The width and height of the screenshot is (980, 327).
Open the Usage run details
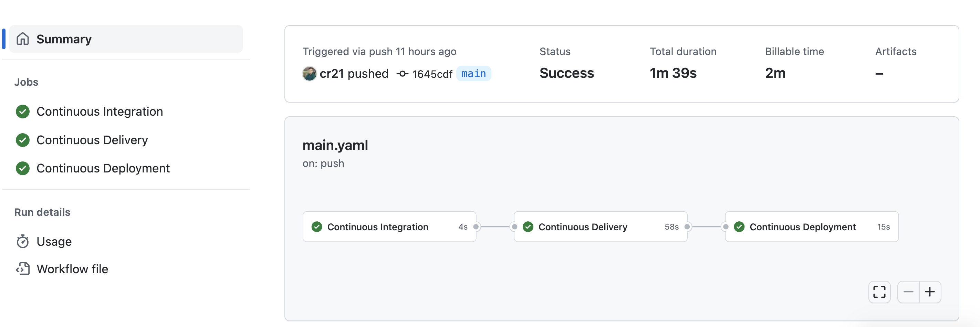[54, 241]
